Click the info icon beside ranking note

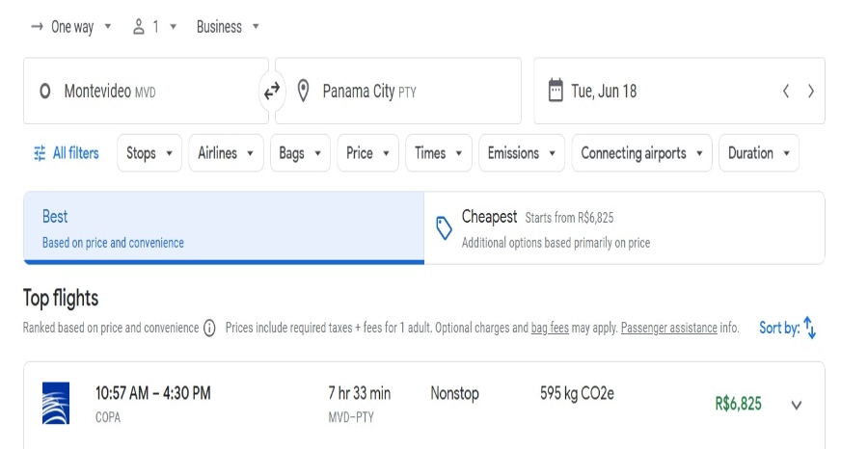209,328
